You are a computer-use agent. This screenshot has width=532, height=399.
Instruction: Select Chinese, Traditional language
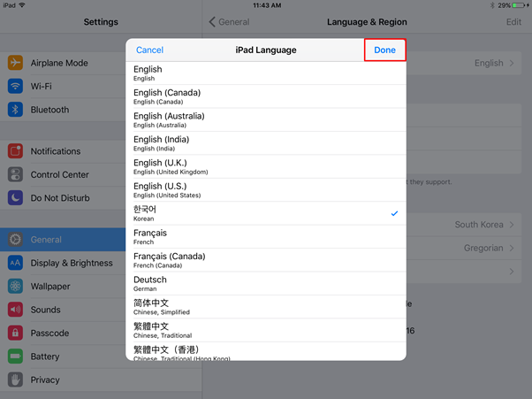[x=266, y=331]
